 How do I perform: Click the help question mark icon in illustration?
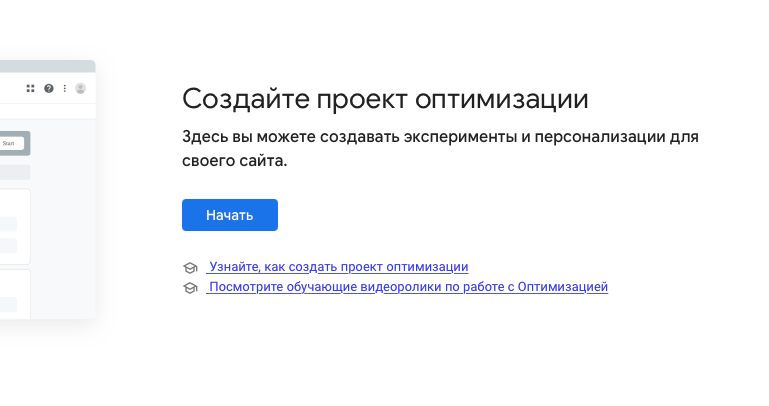click(x=49, y=88)
